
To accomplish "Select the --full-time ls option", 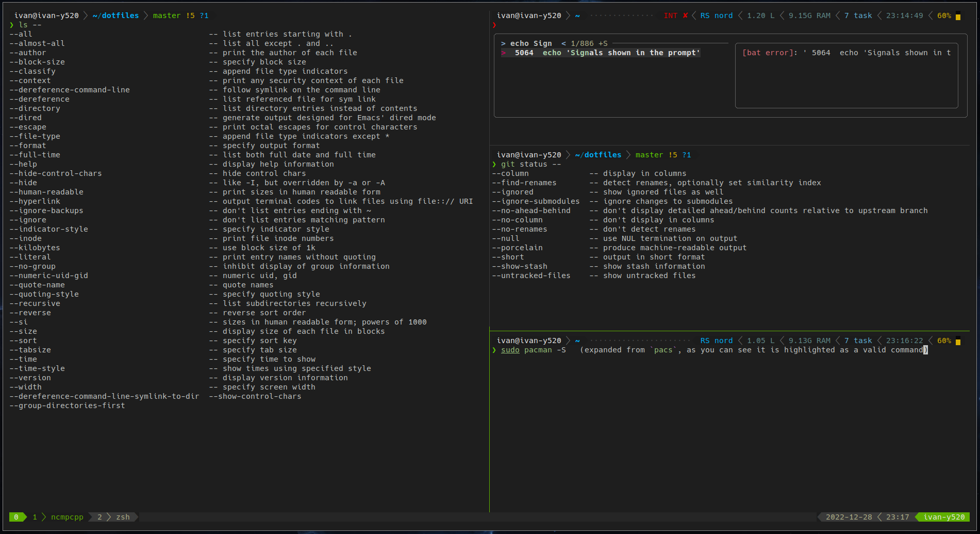I will point(35,155).
